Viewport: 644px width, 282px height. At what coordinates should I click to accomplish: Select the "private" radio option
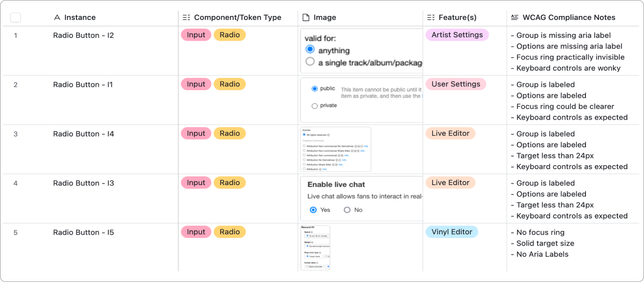click(315, 106)
